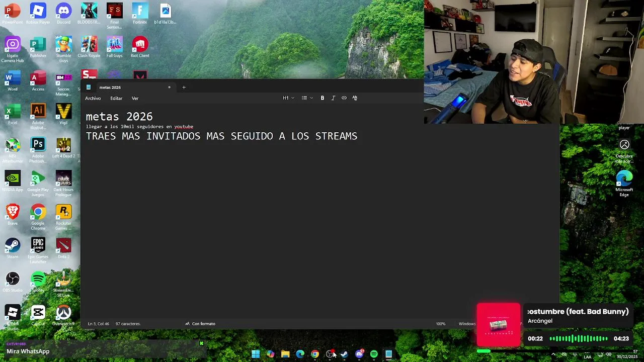Click the album art thumbnail in music overlay
Screen dimensions: 644x362
tap(499, 325)
